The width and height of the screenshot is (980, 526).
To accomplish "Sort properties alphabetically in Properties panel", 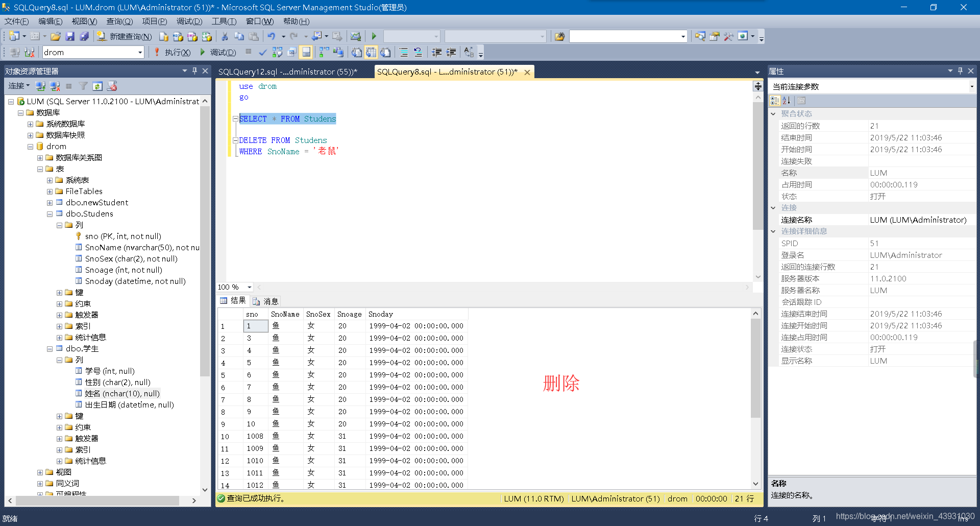I will coord(787,101).
